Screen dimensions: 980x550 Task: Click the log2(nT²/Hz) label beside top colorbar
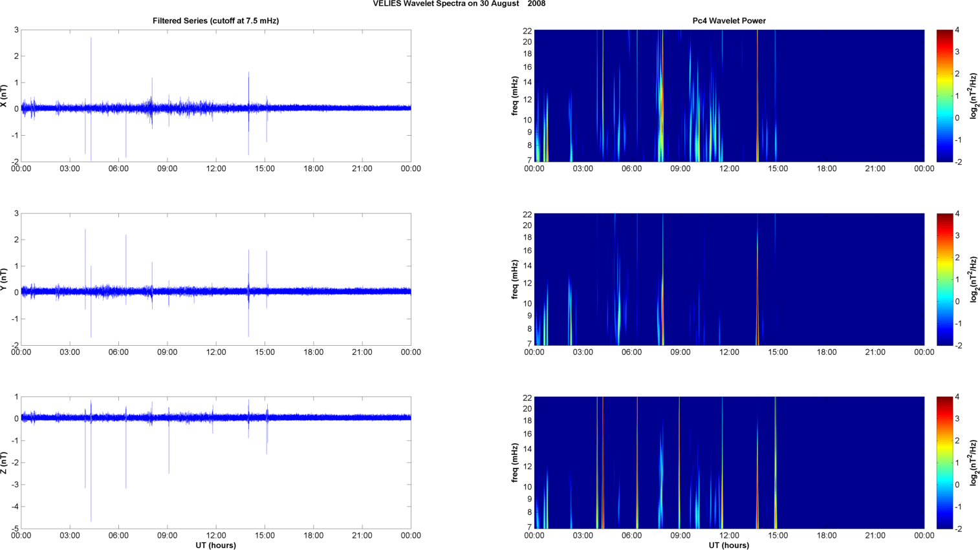[972, 96]
